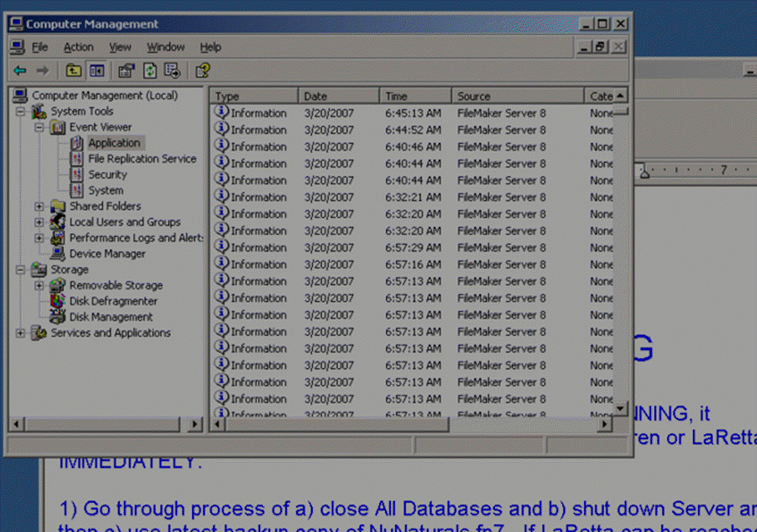Select the Application log in the tree
This screenshot has height=532, width=757.
coord(114,143)
